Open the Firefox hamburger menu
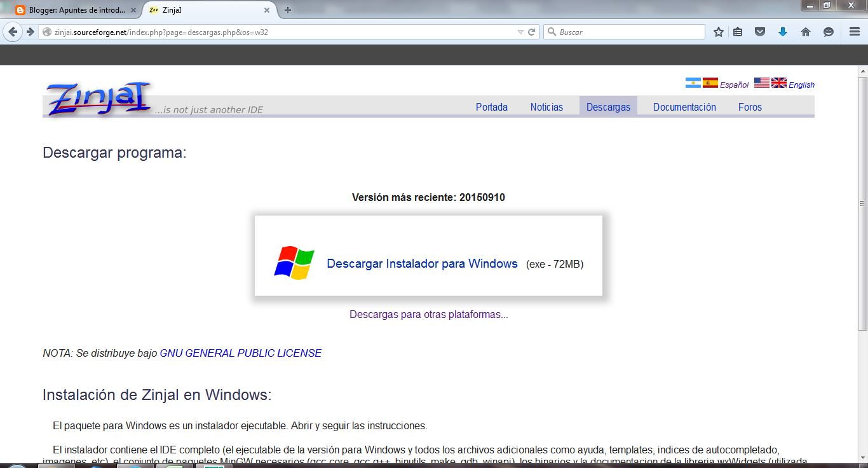The image size is (868, 468). tap(854, 31)
